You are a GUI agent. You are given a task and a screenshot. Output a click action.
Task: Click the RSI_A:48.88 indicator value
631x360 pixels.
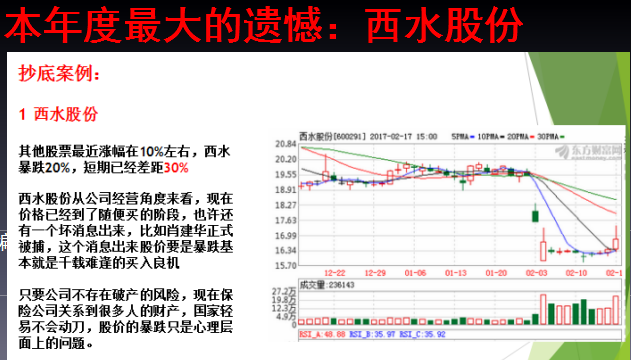click(322, 334)
